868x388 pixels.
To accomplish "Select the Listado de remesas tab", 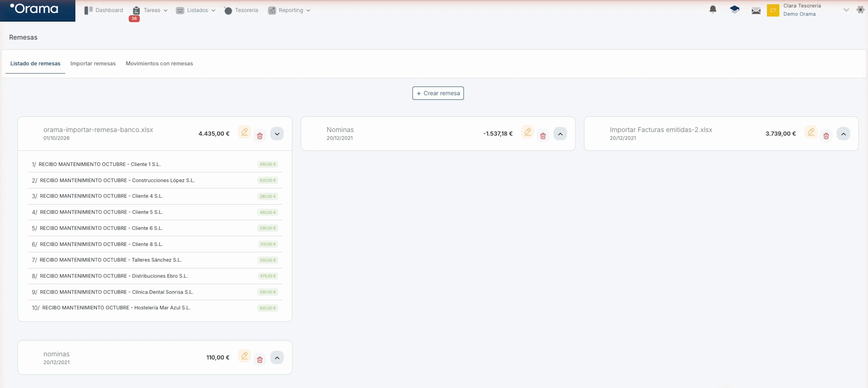I will click(x=35, y=63).
